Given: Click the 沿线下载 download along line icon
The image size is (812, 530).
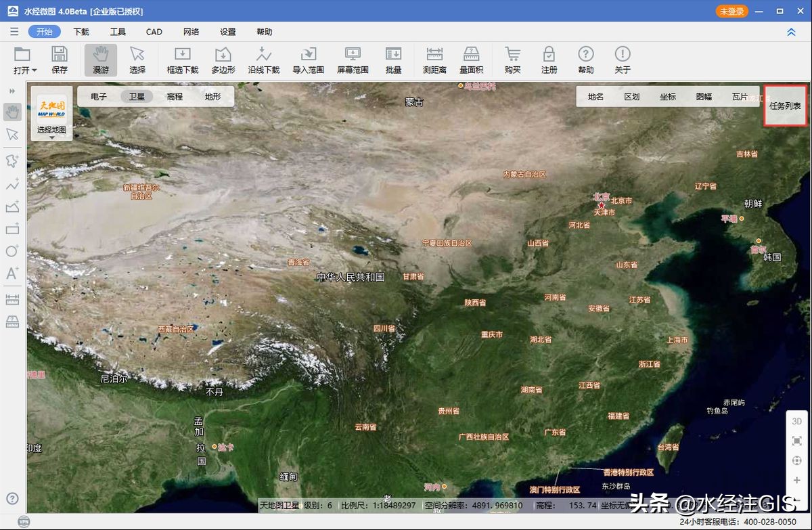Looking at the screenshot, I should coord(263,60).
